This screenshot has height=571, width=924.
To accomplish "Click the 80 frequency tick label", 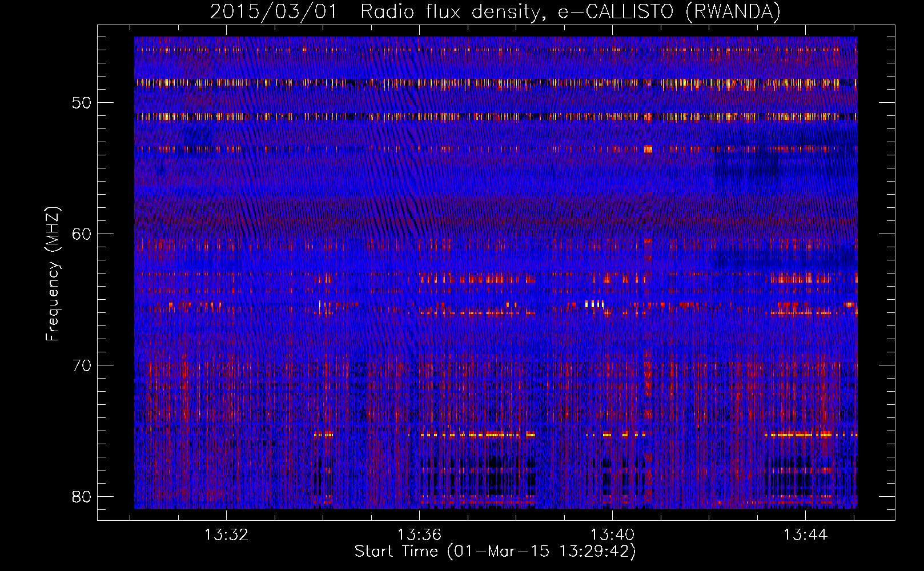I will (82, 497).
